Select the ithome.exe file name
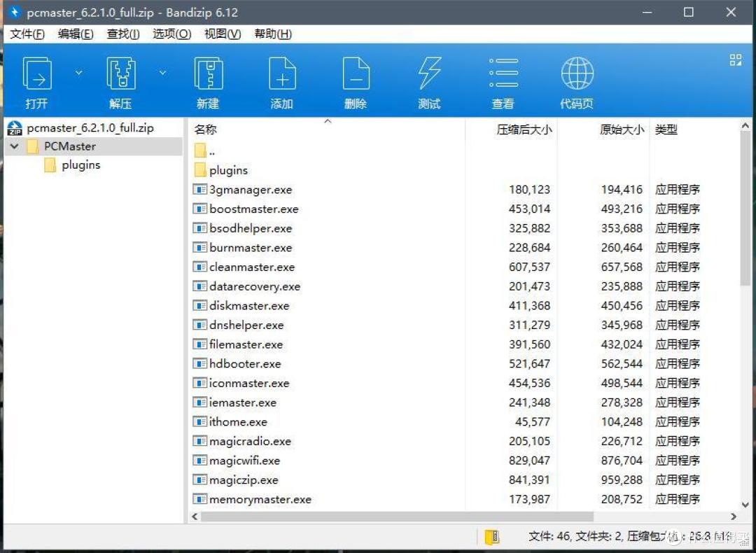756x553 pixels. point(238,421)
